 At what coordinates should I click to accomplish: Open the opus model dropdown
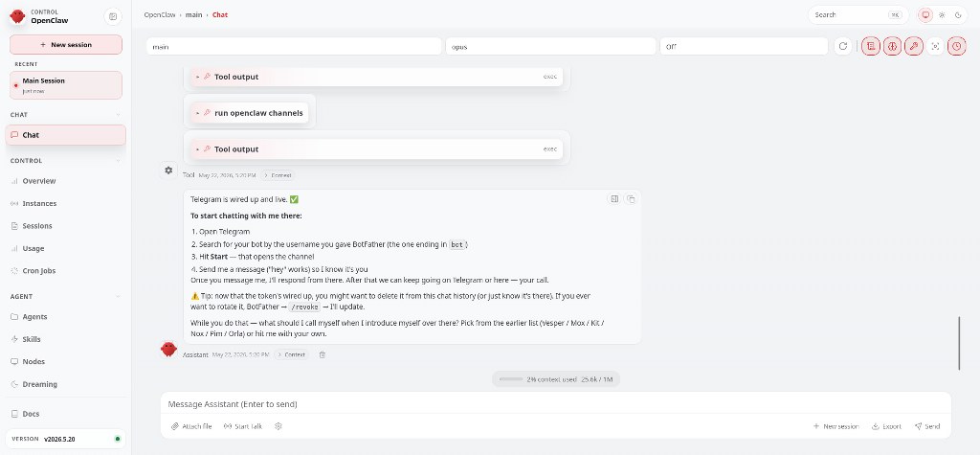pos(551,46)
